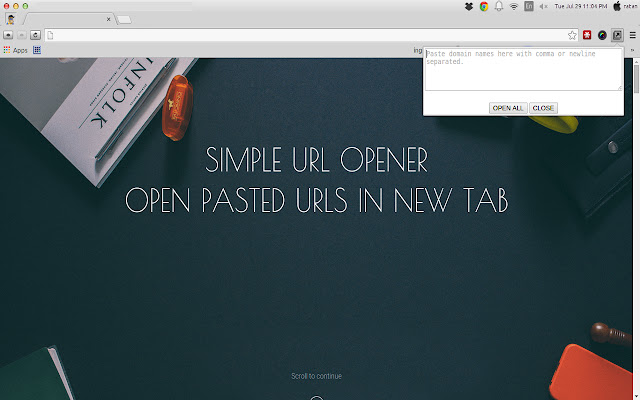Select the active blank browser tab

pyautogui.click(x=69, y=19)
